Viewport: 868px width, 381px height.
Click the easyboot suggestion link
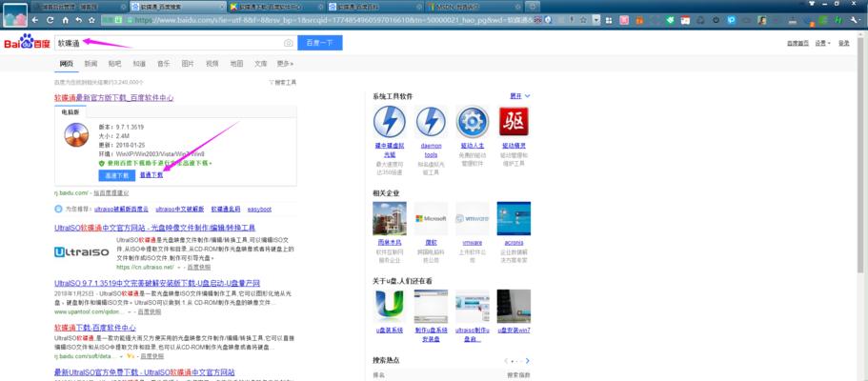[259, 210]
